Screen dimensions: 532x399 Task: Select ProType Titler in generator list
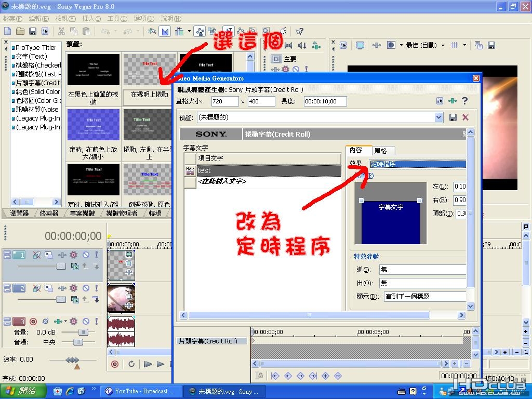click(x=35, y=47)
